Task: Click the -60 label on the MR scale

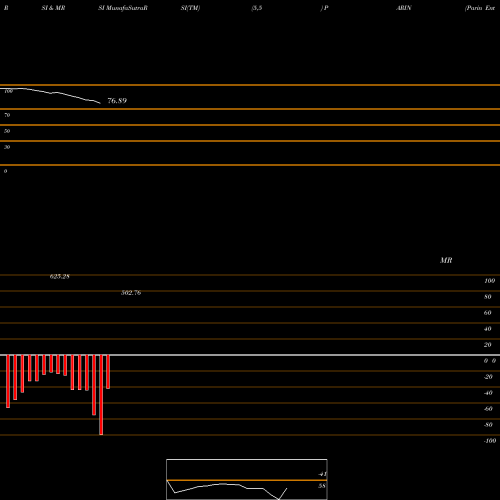Action: point(488,409)
